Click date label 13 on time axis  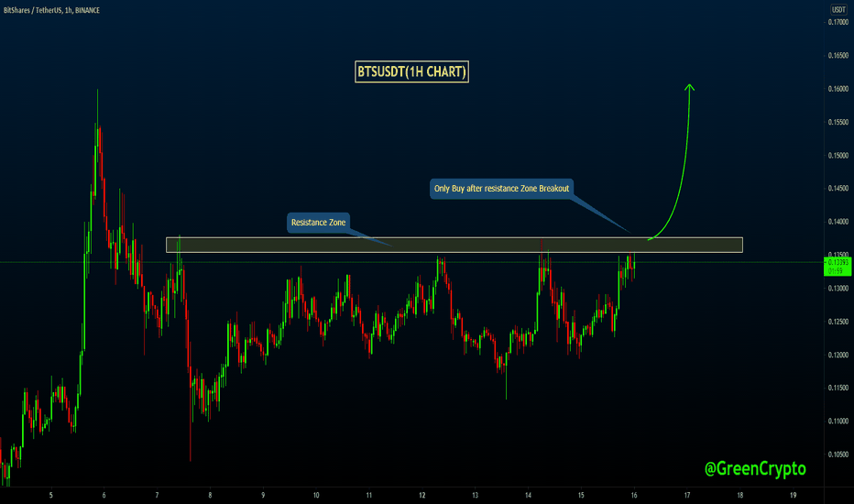click(475, 495)
